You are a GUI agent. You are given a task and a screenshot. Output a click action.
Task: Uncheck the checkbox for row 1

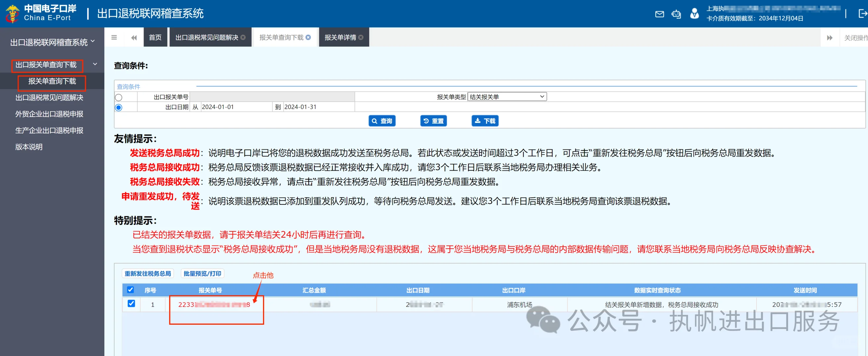[131, 304]
